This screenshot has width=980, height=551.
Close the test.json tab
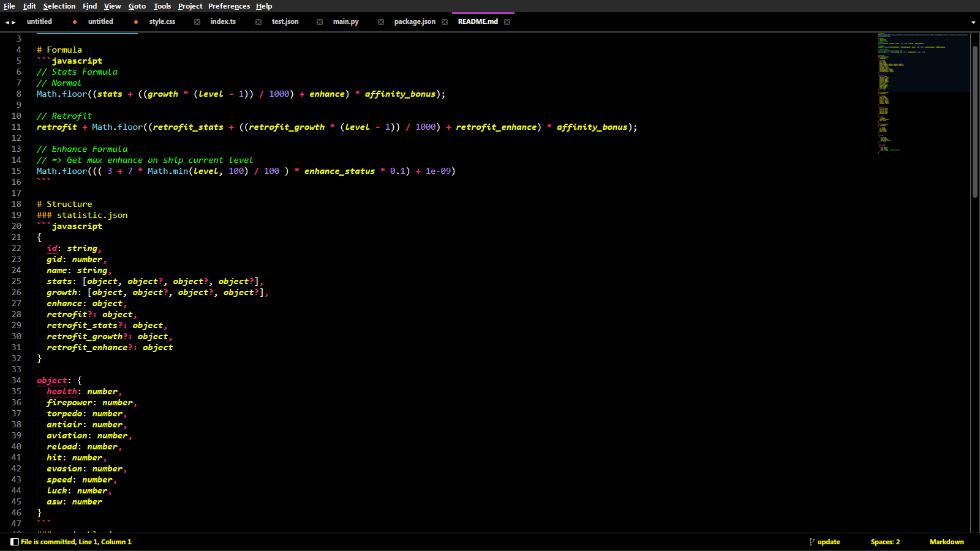[320, 22]
